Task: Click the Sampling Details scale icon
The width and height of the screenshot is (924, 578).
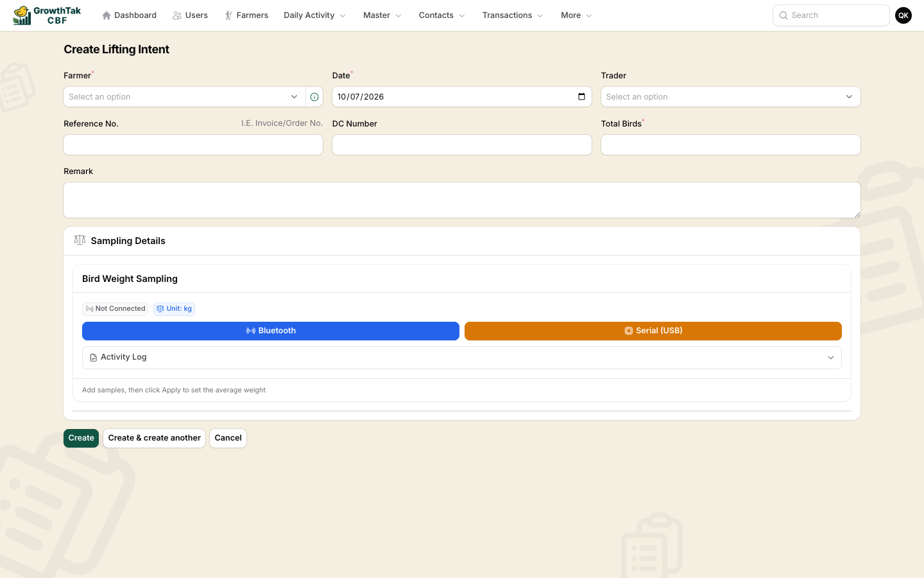Action: coord(80,240)
